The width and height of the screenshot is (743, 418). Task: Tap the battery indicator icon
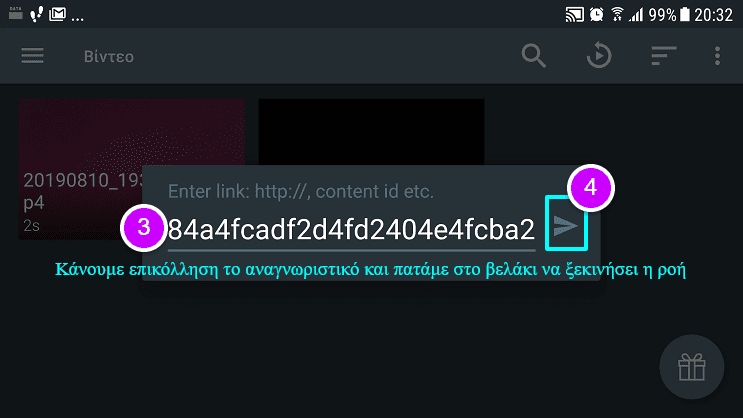[685, 14]
